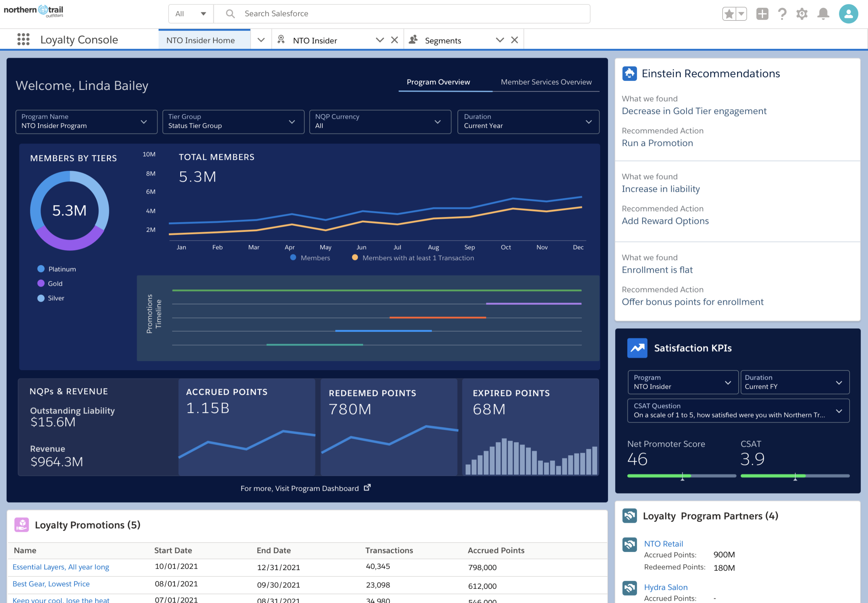Open the Setup gear icon
868x603 pixels.
(x=802, y=14)
